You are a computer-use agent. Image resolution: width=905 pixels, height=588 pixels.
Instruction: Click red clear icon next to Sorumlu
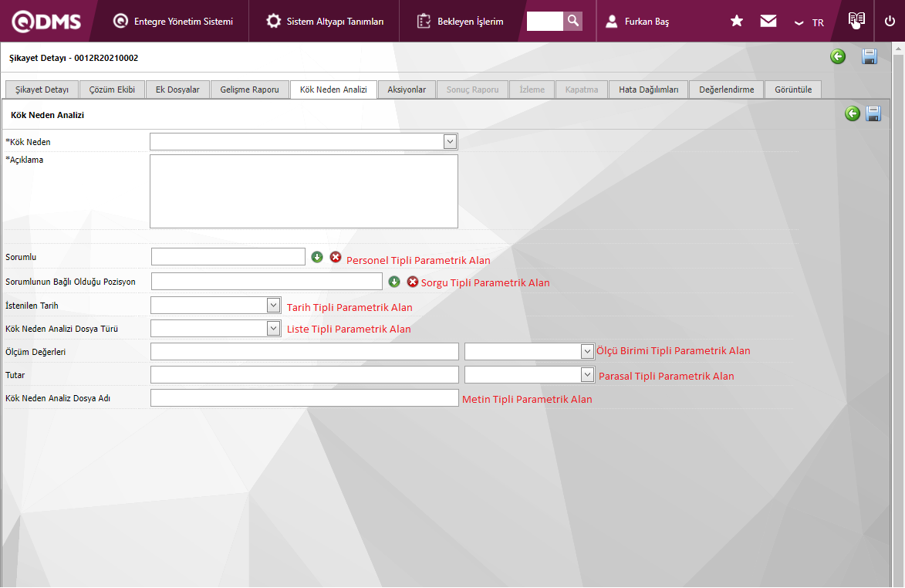click(336, 257)
